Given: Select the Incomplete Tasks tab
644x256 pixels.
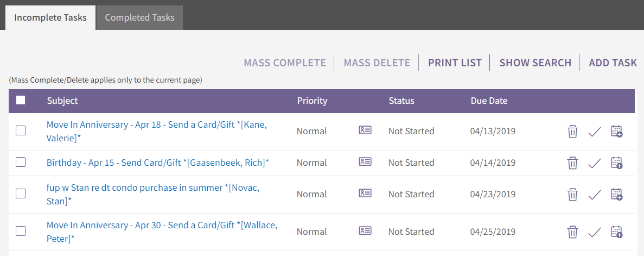Looking at the screenshot, I should [x=50, y=18].
